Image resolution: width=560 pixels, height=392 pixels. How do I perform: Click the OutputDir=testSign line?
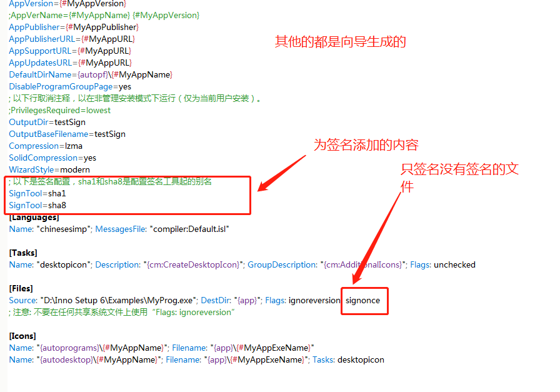pyautogui.click(x=47, y=123)
